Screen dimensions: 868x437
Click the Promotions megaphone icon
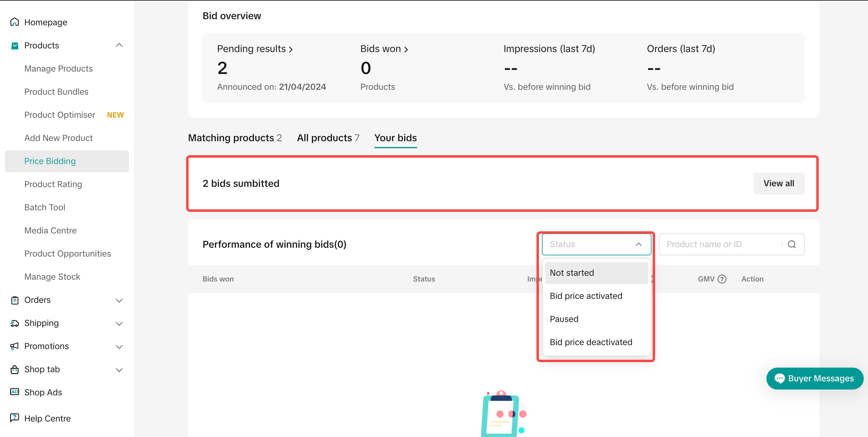(15, 346)
